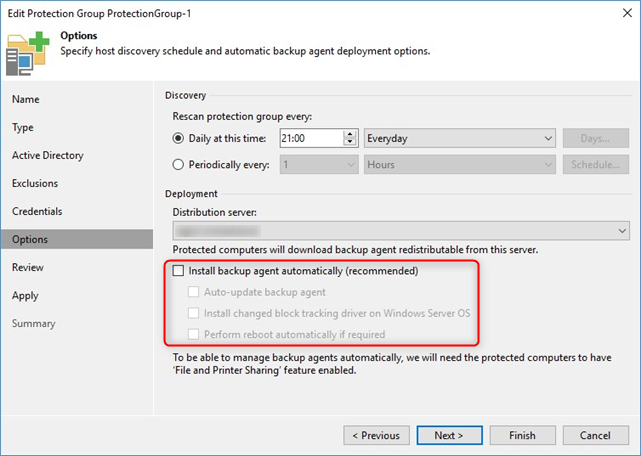Navigate to the Exclusions step

click(35, 184)
